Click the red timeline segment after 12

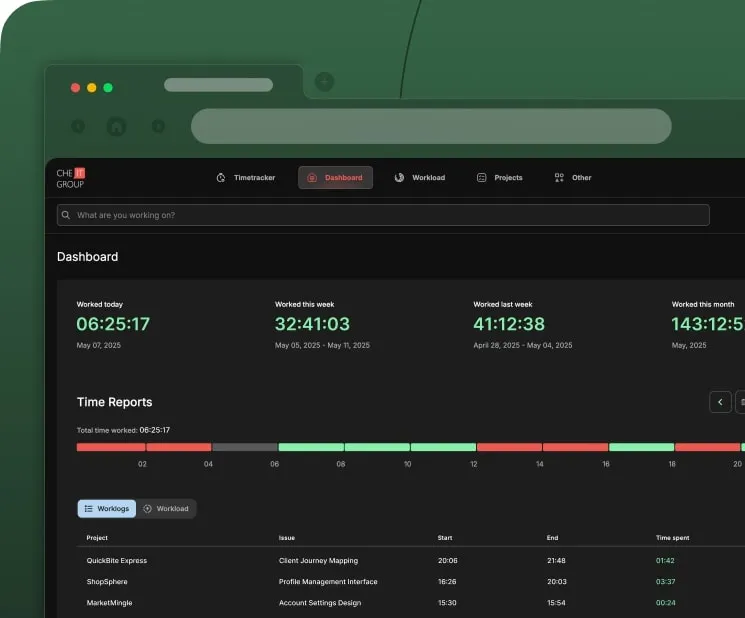pos(509,447)
